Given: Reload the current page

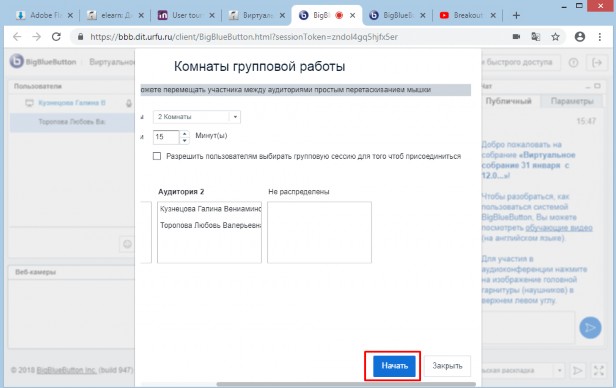Looking at the screenshot, I should (x=56, y=37).
